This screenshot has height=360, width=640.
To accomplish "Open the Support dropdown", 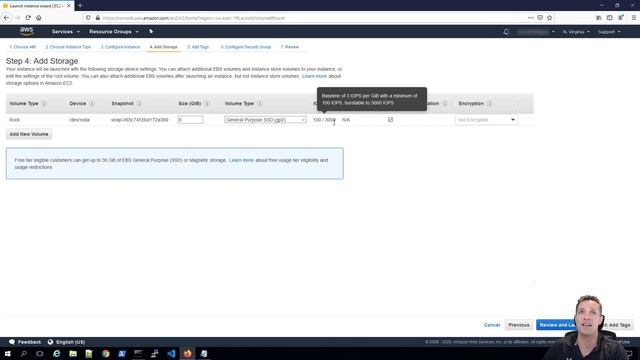I will click(x=609, y=31).
